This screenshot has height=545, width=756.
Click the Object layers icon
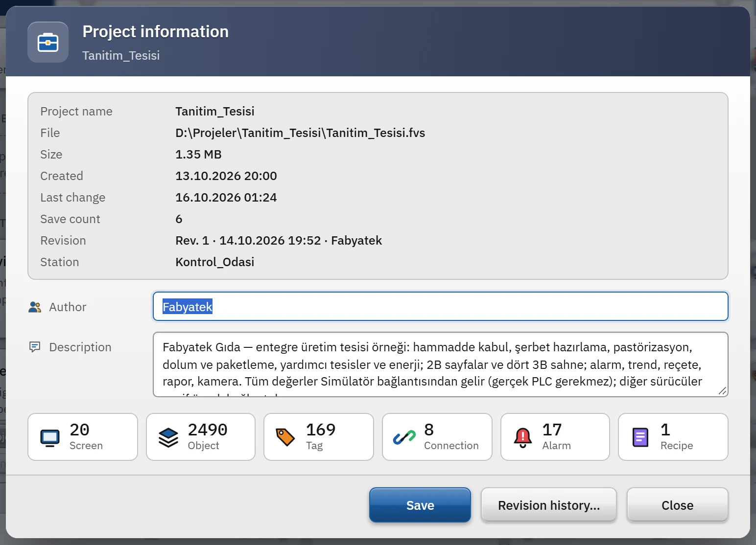pos(168,437)
